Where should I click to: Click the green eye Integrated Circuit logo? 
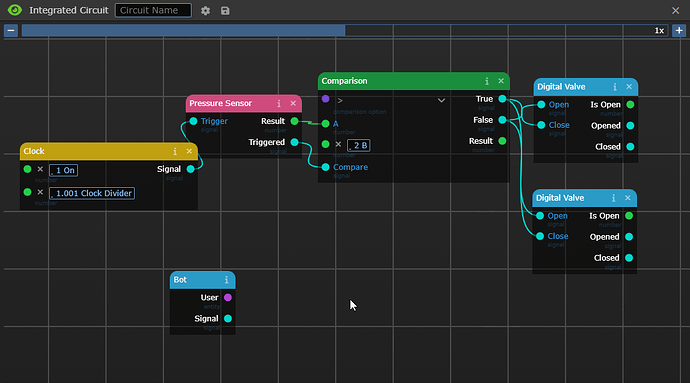coord(15,10)
